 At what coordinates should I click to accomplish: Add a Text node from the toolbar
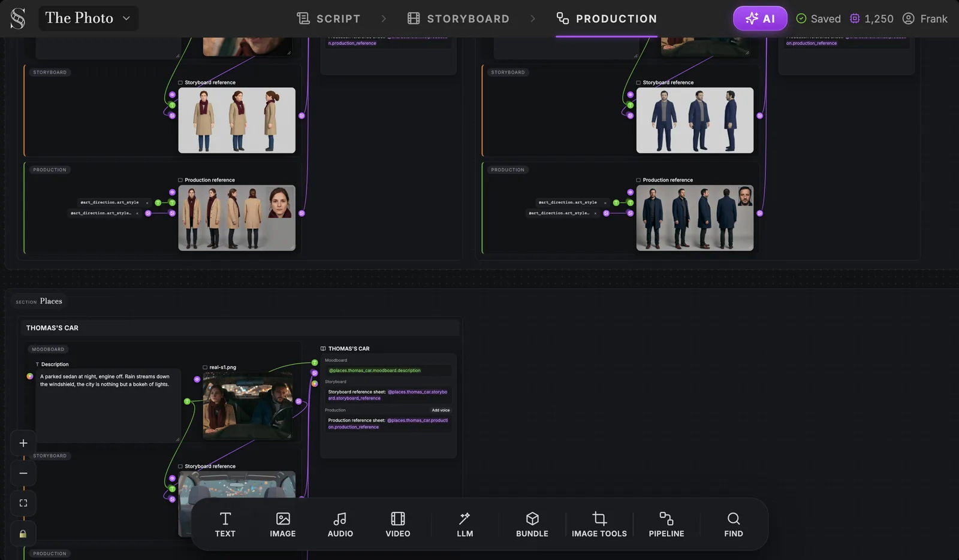(225, 525)
